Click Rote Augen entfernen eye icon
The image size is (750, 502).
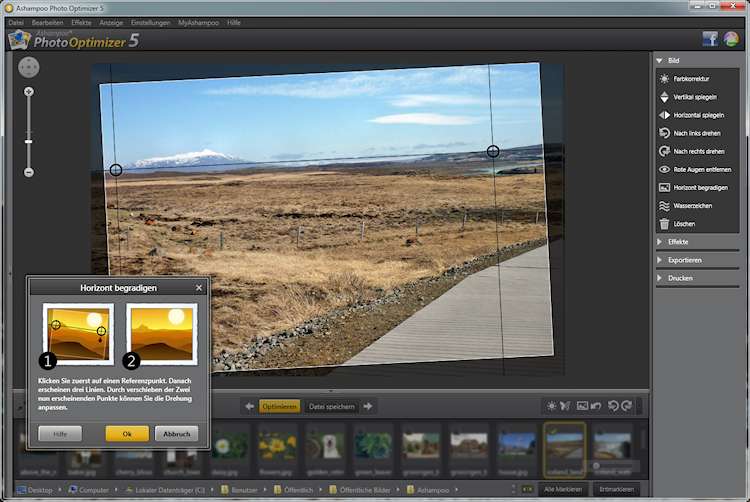coord(665,169)
